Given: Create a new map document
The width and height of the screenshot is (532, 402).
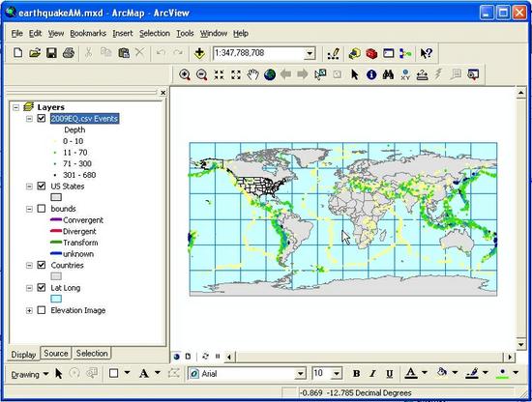Looking at the screenshot, I should [x=17, y=53].
